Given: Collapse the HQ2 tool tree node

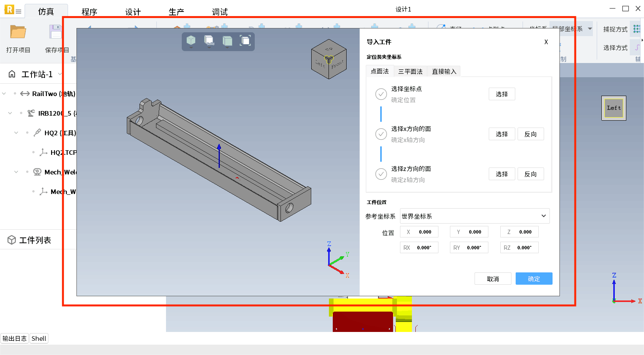Looking at the screenshot, I should pos(16,133).
